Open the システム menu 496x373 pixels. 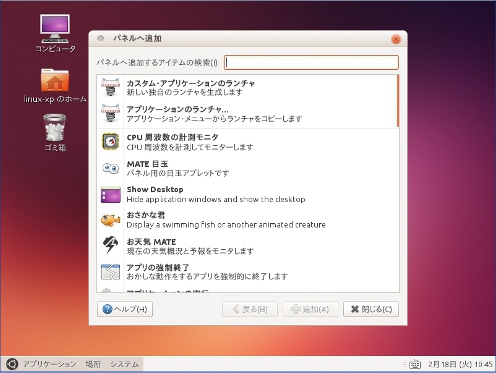[124, 364]
